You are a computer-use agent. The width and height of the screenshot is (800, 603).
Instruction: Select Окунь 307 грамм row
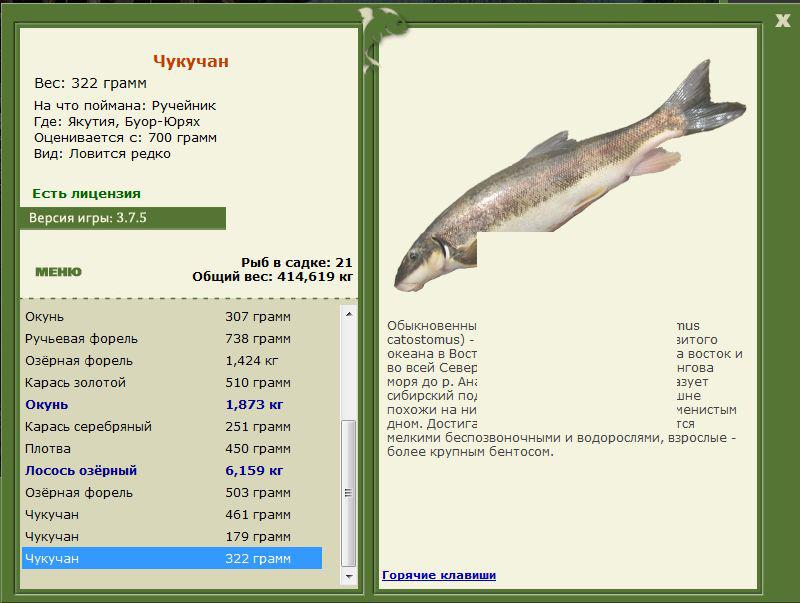coord(172,317)
